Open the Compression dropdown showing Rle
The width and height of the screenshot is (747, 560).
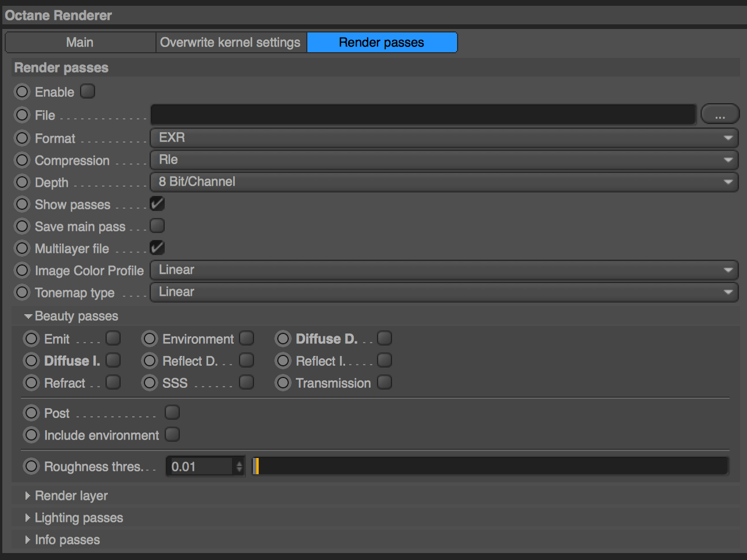(444, 160)
